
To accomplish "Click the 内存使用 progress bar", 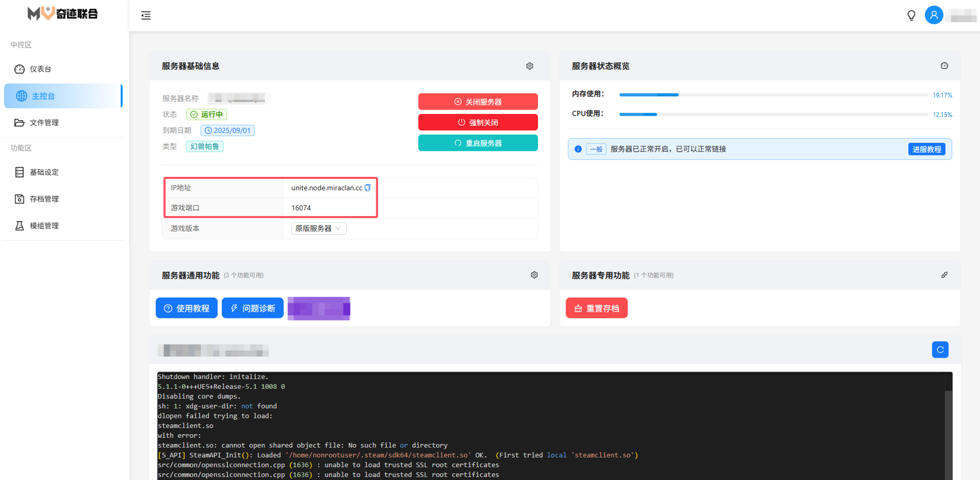I will tap(773, 95).
